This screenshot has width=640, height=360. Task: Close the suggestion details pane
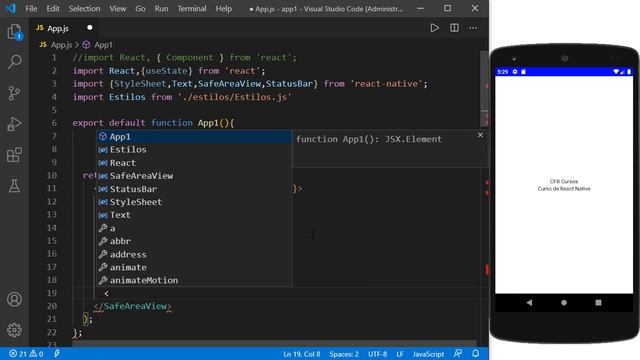(x=480, y=135)
